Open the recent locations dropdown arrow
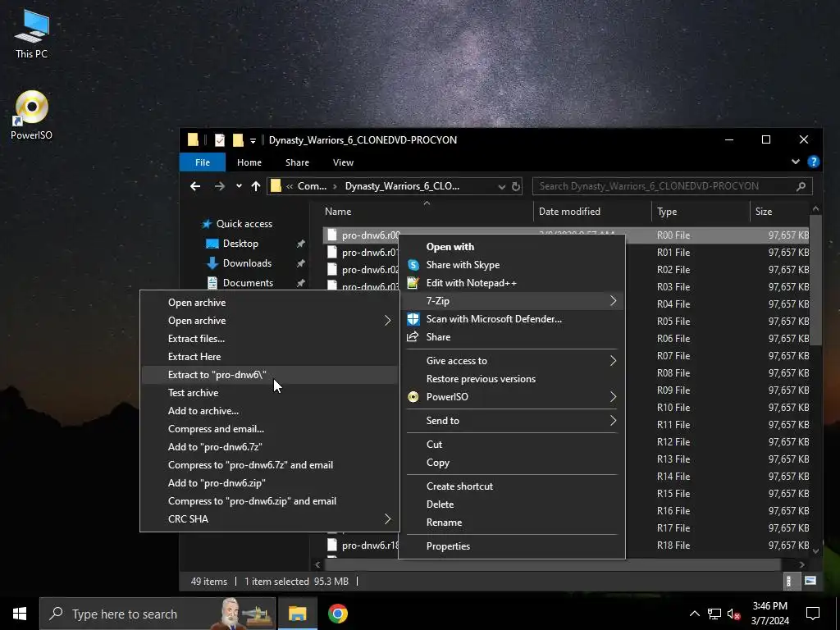Screen dimensions: 840x630 (x=239, y=186)
